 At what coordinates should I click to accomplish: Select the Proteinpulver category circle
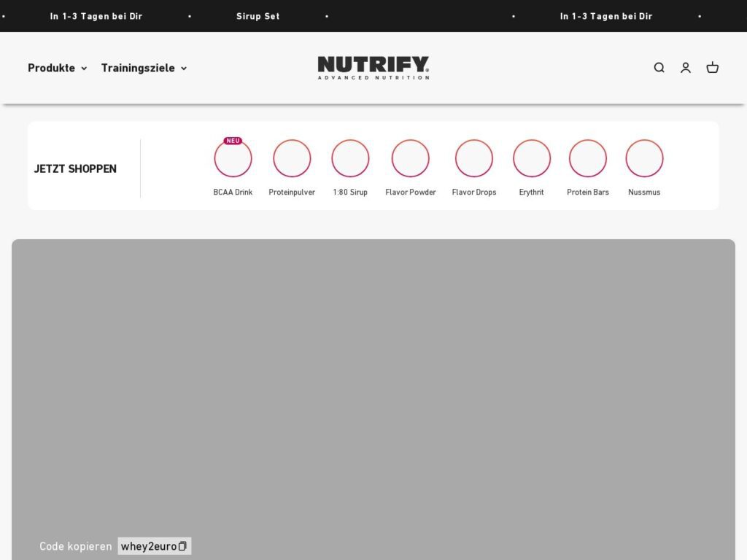click(x=292, y=159)
